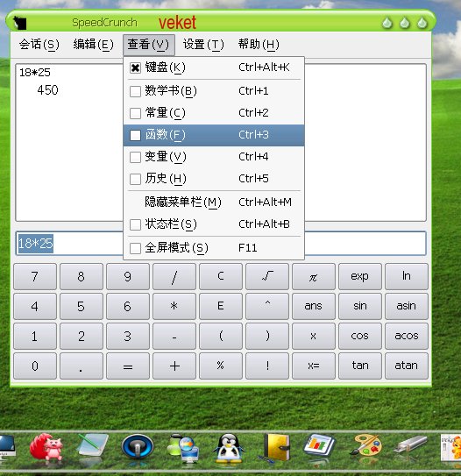Click the leftmost droplet titlebar button
The height and width of the screenshot is (476, 461).
387,23
